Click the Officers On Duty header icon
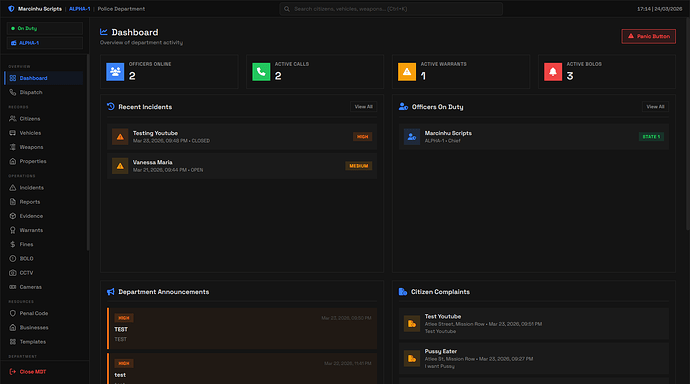Image resolution: width=690 pixels, height=384 pixels. click(x=403, y=106)
